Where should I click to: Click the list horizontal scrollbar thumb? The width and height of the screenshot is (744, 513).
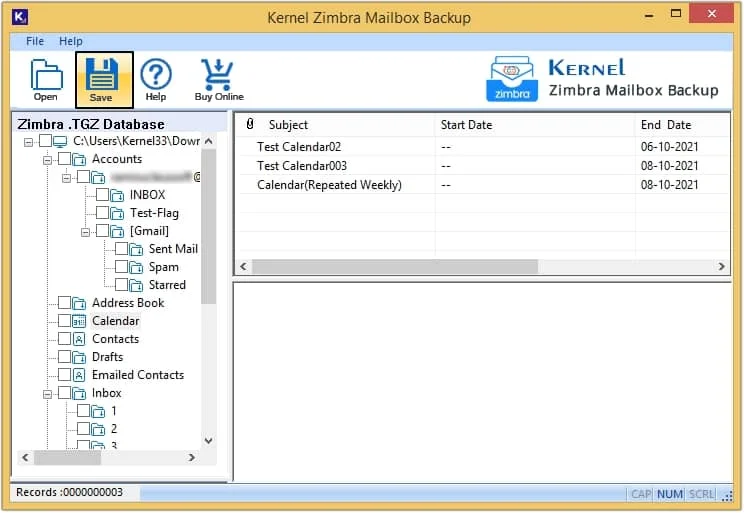395,267
